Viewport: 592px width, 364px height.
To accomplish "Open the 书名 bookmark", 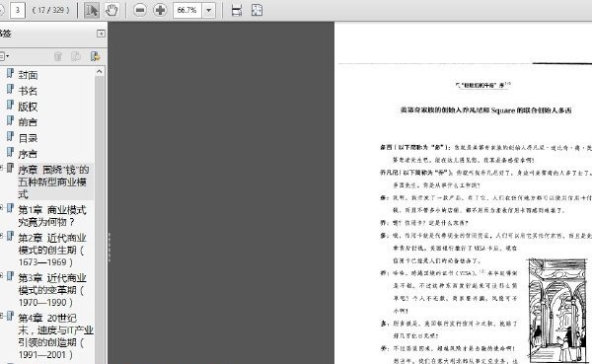I will [28, 91].
